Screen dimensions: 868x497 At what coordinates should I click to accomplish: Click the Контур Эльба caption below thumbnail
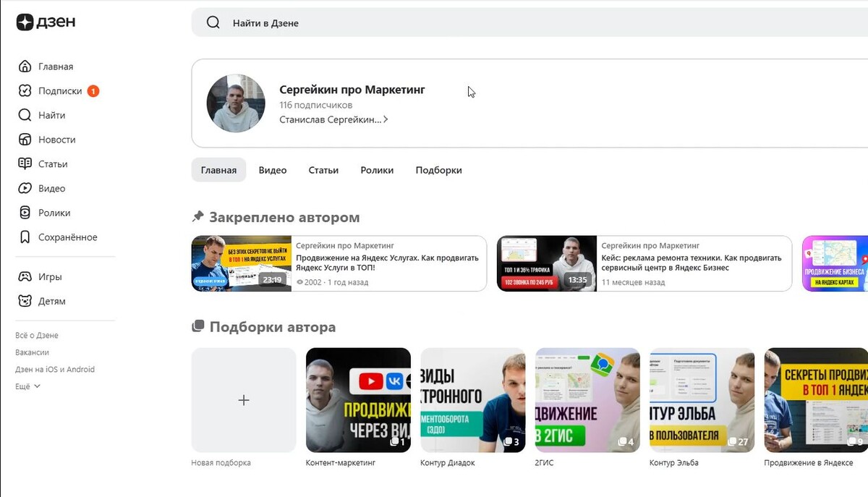(674, 463)
